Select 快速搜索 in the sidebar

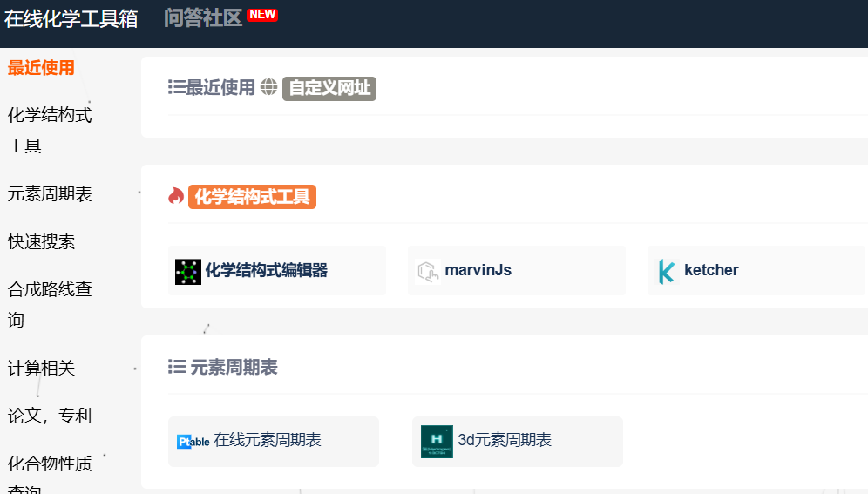click(x=41, y=241)
